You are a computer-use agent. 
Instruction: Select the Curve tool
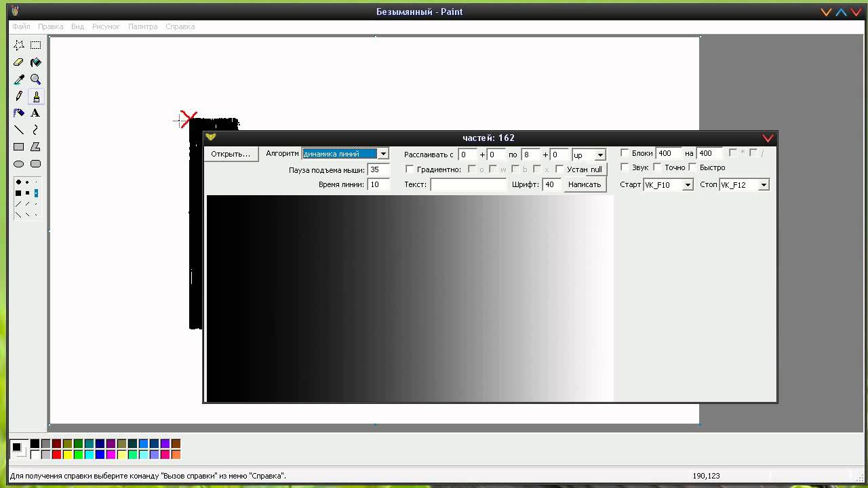36,130
